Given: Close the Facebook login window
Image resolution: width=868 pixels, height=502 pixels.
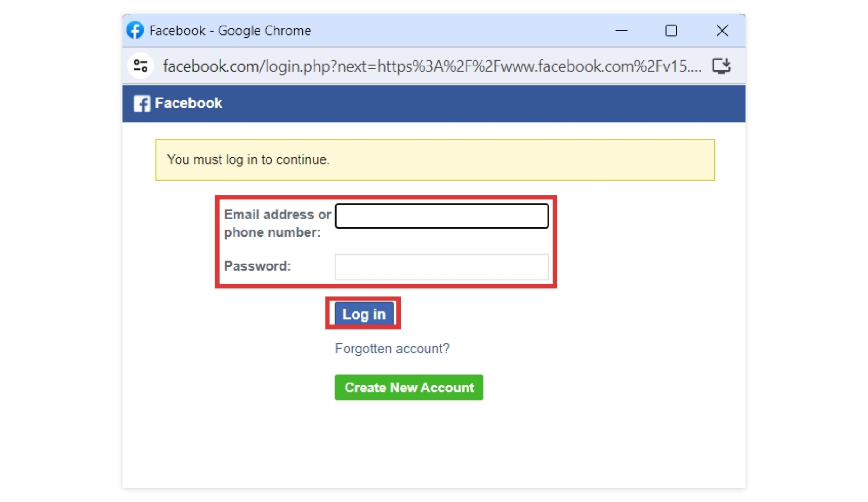Looking at the screenshot, I should click(721, 31).
